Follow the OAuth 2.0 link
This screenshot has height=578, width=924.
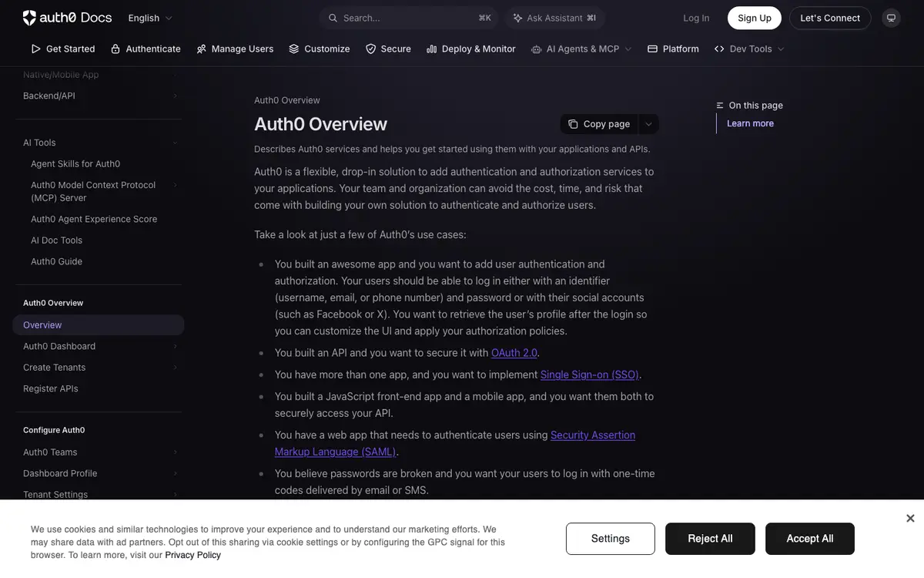pyautogui.click(x=514, y=353)
